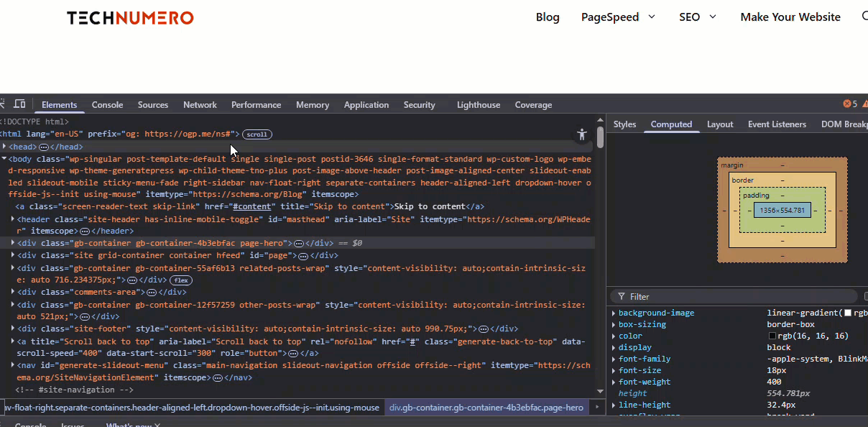Open the Blog link in site navigation
Viewport: 868px width, 427px height.
click(x=548, y=17)
